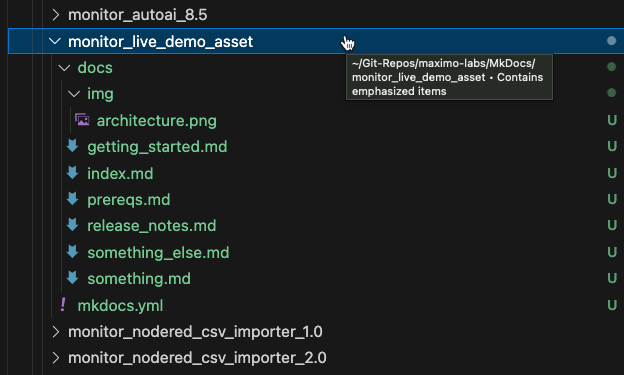Viewport: 624px width, 375px height.
Task: Click the U untracked badge for mkdocs.yml
Action: [x=612, y=305]
